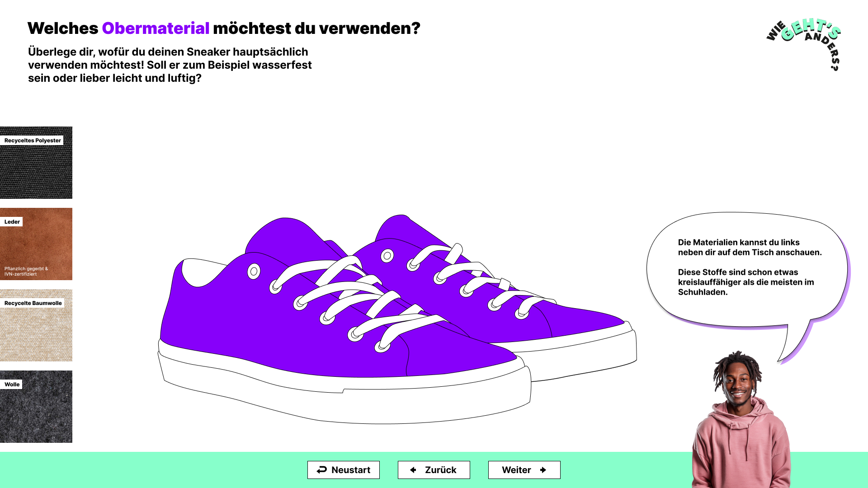
Task: Click the restart arrow icon in Neustart
Action: tap(321, 470)
